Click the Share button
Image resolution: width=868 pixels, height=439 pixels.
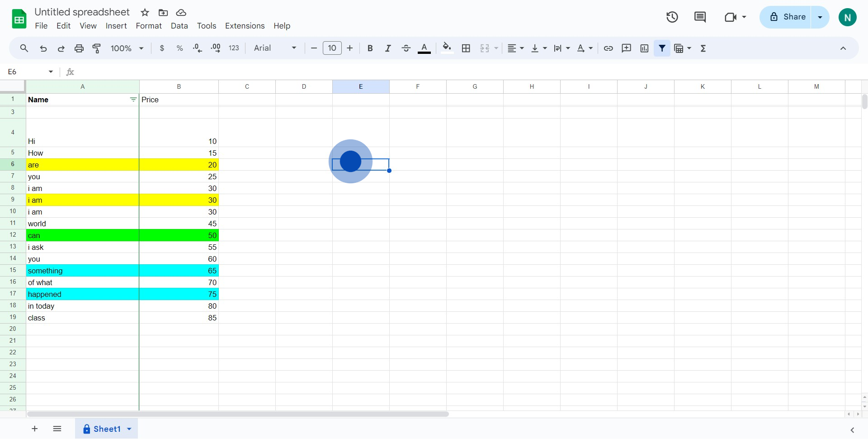pos(787,17)
